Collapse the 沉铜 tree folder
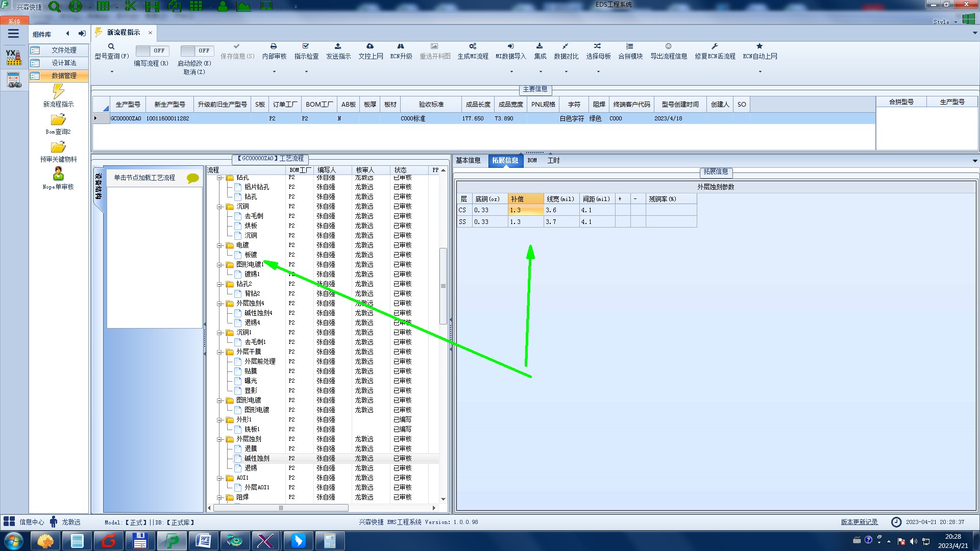980x551 pixels. 219,207
